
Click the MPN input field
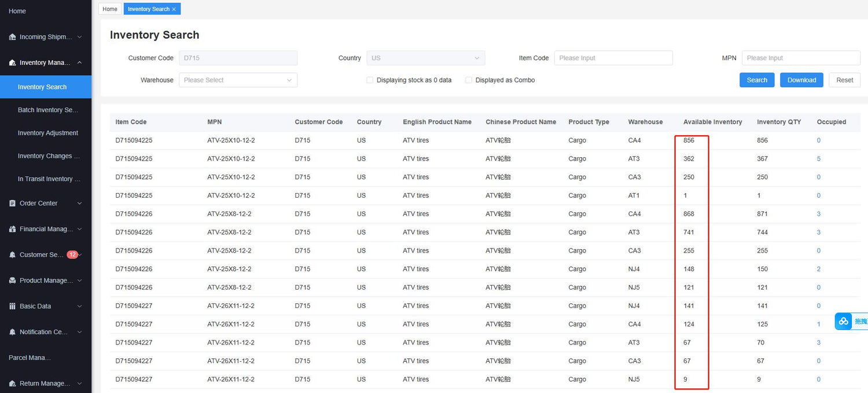point(801,58)
